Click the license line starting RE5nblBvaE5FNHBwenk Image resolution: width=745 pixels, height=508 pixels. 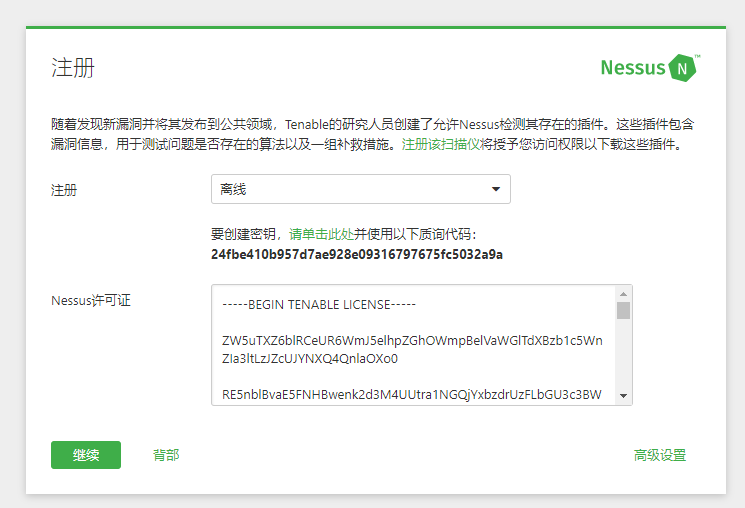411,394
